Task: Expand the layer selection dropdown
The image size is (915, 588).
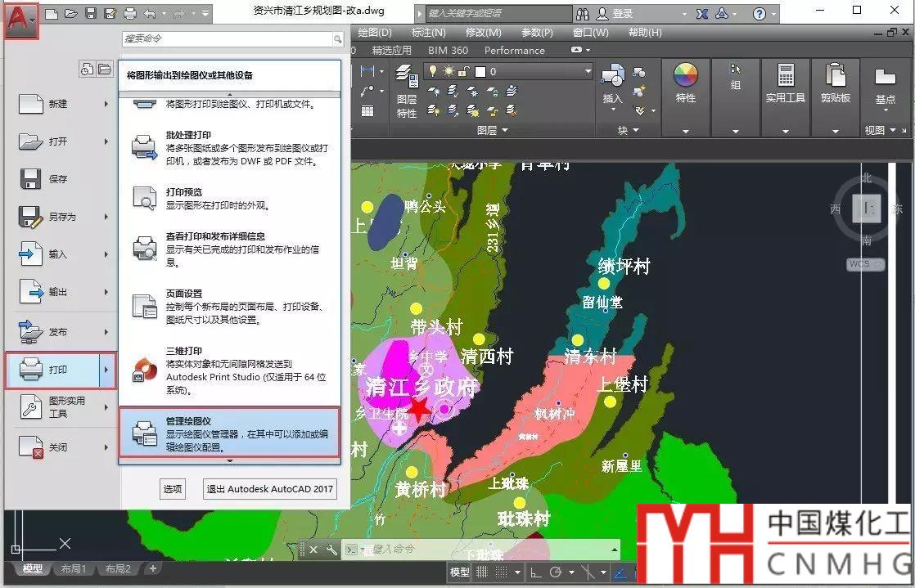Action: coord(588,72)
